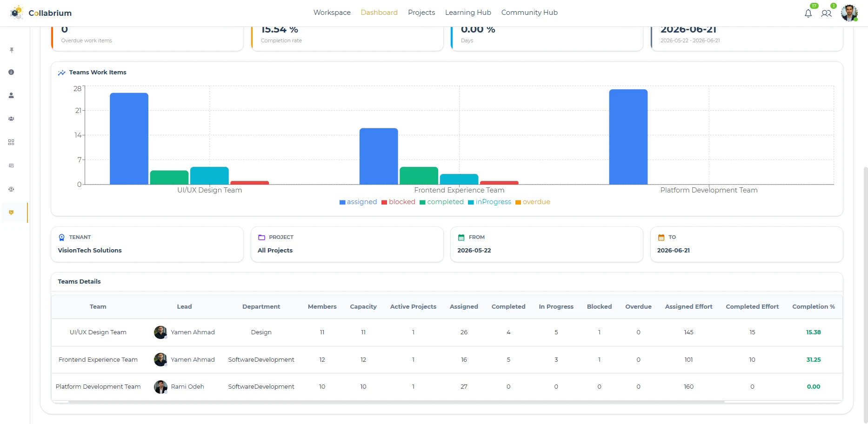Toggle the blocked series in the chart legend
The width and height of the screenshot is (868, 424).
(x=398, y=202)
